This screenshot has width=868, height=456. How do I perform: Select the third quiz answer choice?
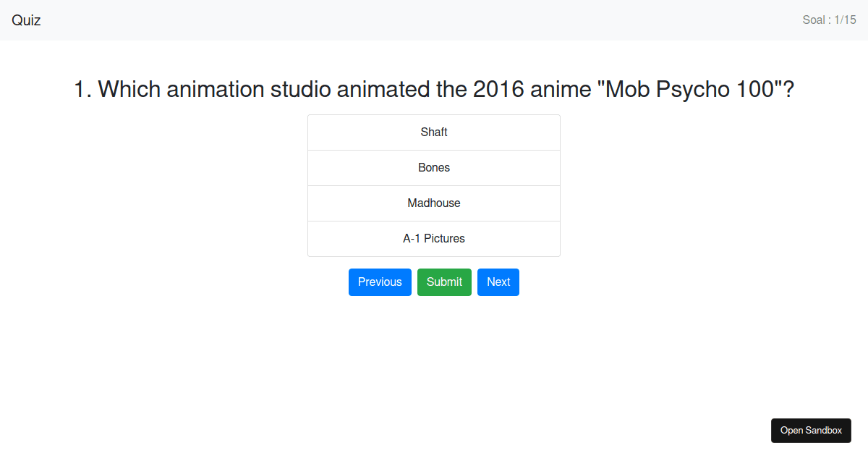[x=434, y=203]
